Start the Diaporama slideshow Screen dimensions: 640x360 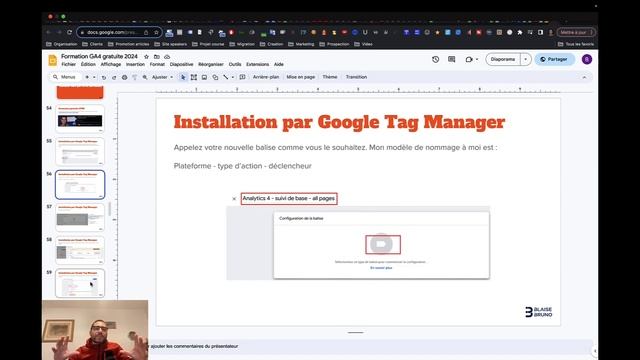pos(503,59)
